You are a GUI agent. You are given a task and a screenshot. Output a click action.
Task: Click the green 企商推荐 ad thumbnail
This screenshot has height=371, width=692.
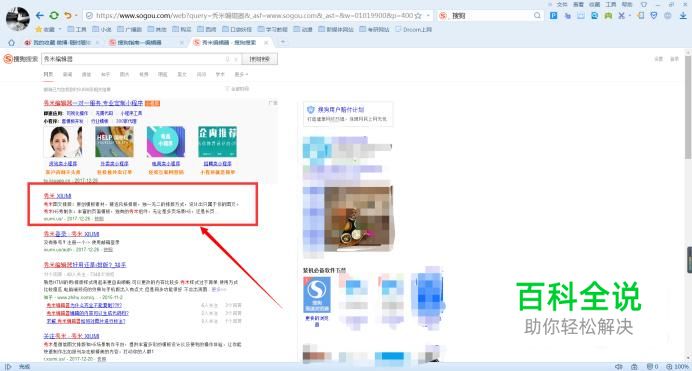tap(217, 142)
